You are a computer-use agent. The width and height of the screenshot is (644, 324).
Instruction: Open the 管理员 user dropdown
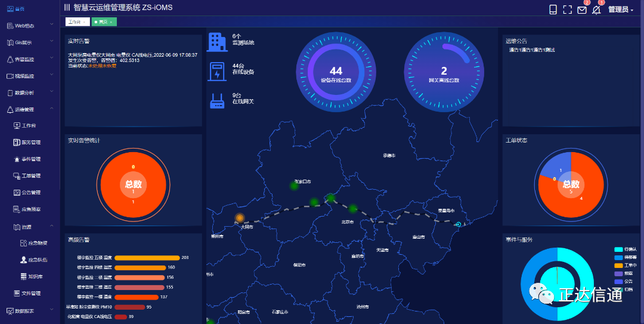click(621, 10)
